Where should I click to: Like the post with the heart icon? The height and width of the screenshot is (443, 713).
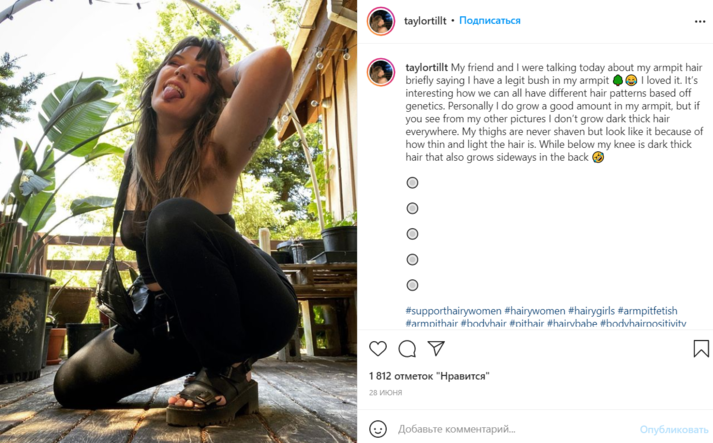click(378, 349)
